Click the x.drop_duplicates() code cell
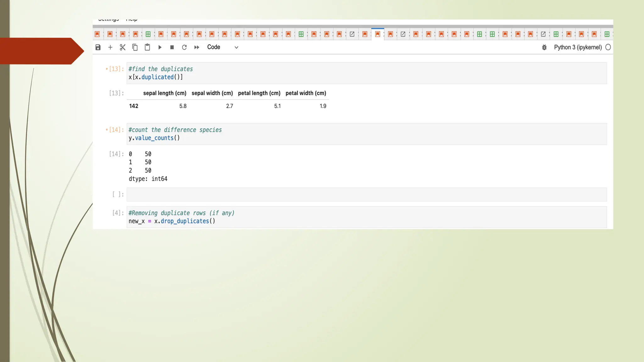This screenshot has height=362, width=644. tap(366, 217)
